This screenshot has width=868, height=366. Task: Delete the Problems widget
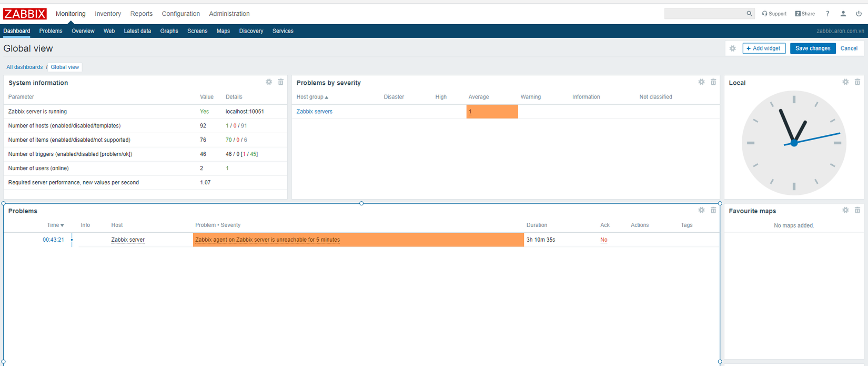[713, 210]
